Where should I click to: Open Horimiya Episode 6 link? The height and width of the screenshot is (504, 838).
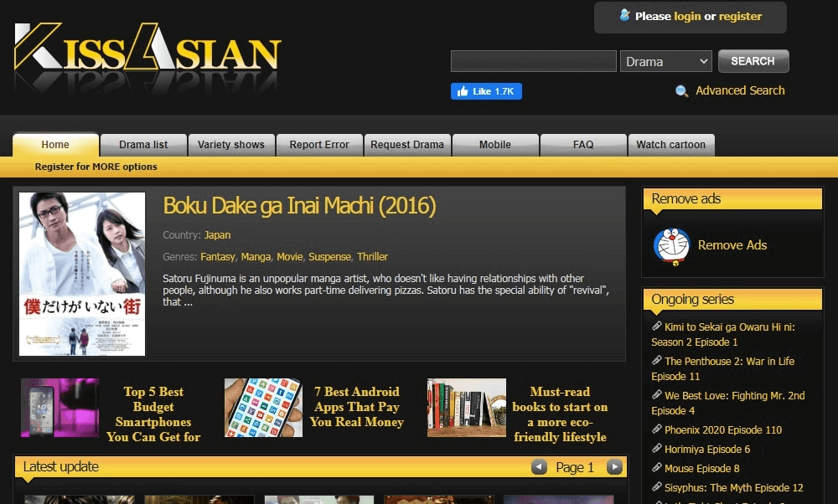[707, 449]
